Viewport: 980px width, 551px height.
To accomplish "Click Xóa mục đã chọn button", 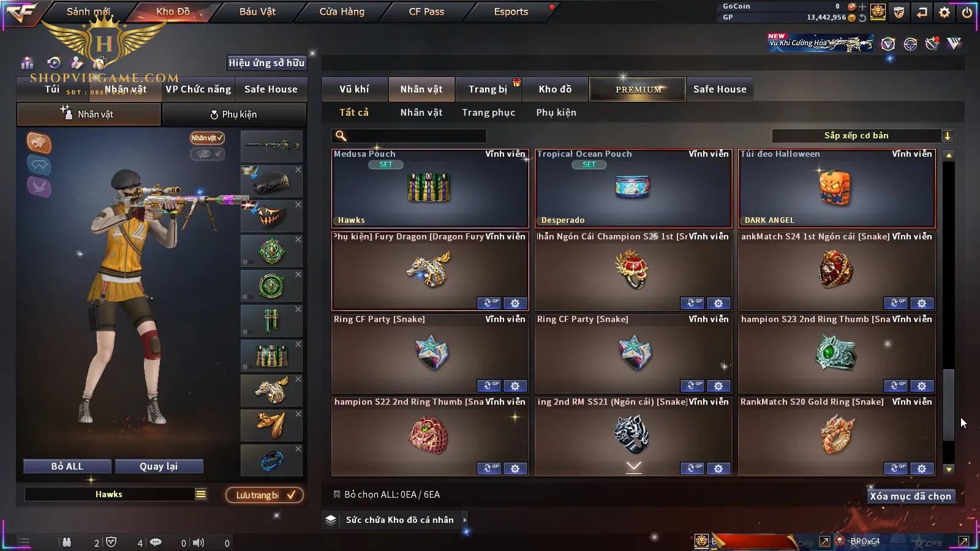I will pyautogui.click(x=911, y=496).
